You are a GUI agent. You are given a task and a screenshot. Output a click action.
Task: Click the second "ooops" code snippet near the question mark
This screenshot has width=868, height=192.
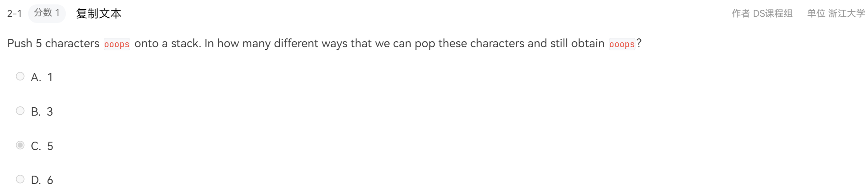pos(622,44)
